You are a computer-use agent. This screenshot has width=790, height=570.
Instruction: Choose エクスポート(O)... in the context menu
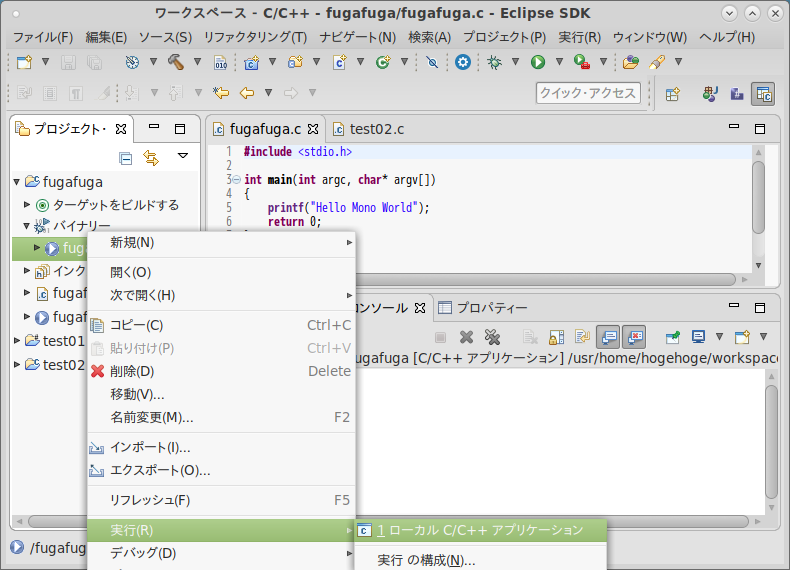coord(222,471)
